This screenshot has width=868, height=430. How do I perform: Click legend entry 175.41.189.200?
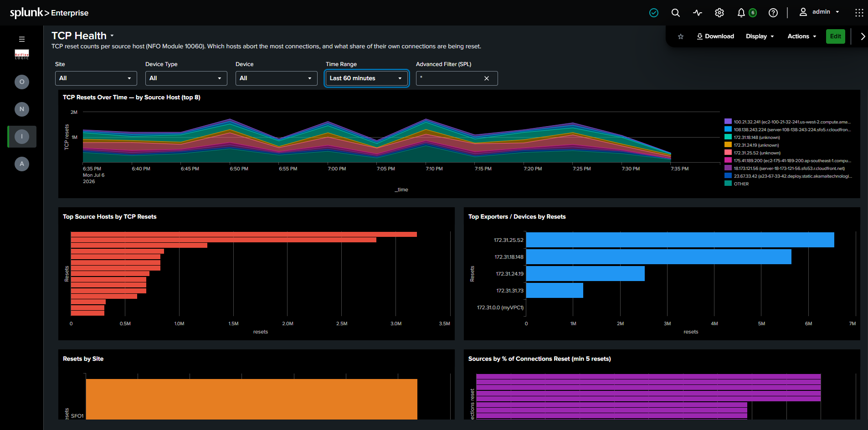pyautogui.click(x=792, y=161)
